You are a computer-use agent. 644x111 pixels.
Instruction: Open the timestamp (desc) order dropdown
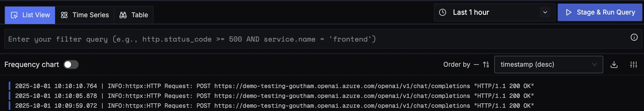(x=548, y=65)
